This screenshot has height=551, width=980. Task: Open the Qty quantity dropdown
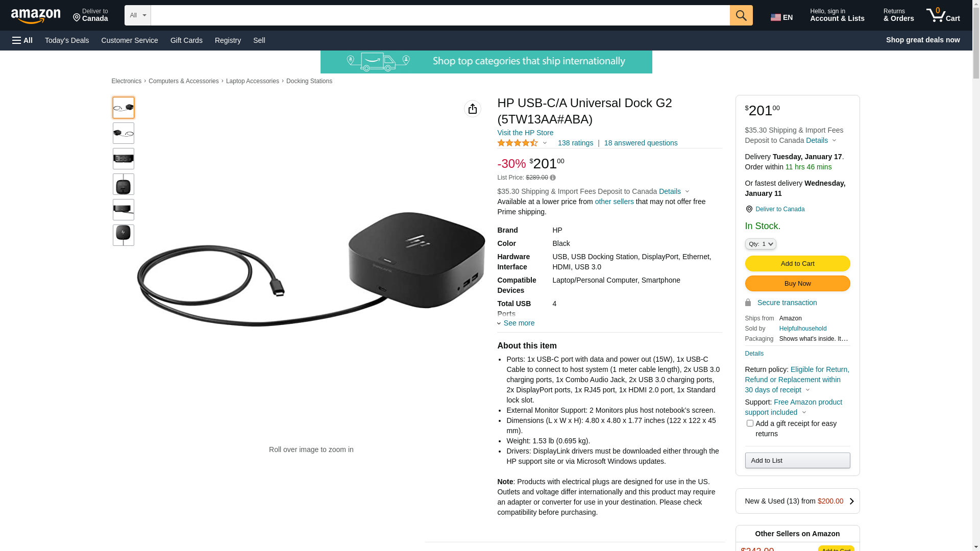(761, 244)
